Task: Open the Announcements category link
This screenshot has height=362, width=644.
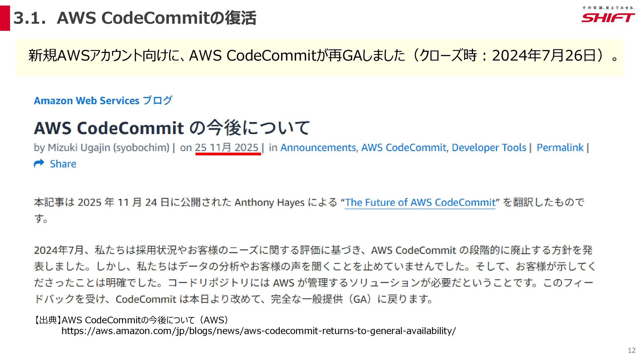Action: point(318,147)
